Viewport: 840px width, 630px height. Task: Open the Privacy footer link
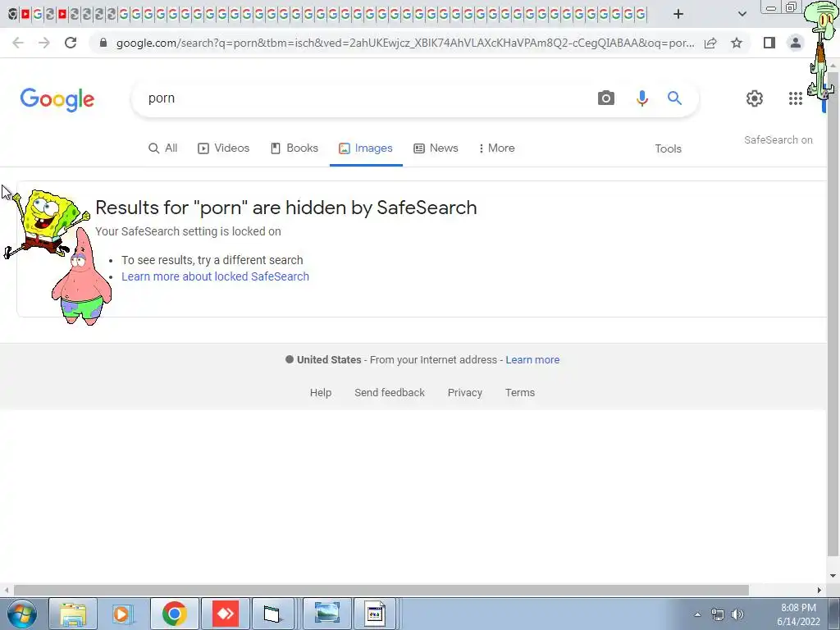point(465,393)
